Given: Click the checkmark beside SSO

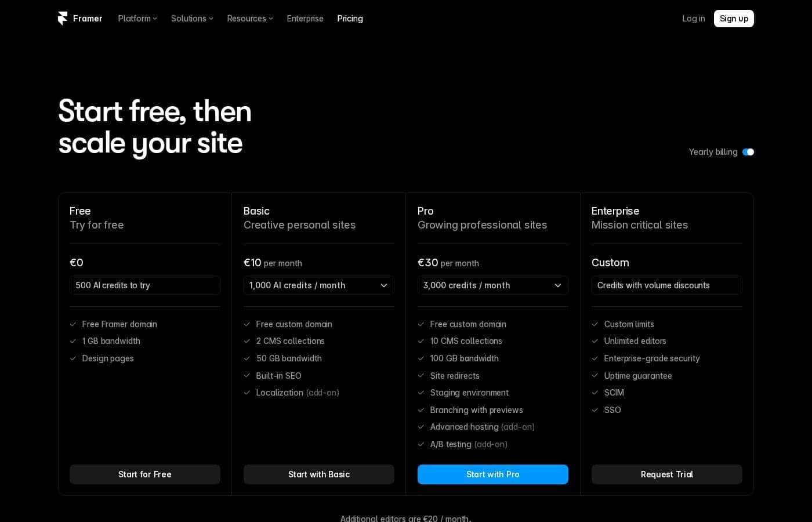Looking at the screenshot, I should [595, 410].
